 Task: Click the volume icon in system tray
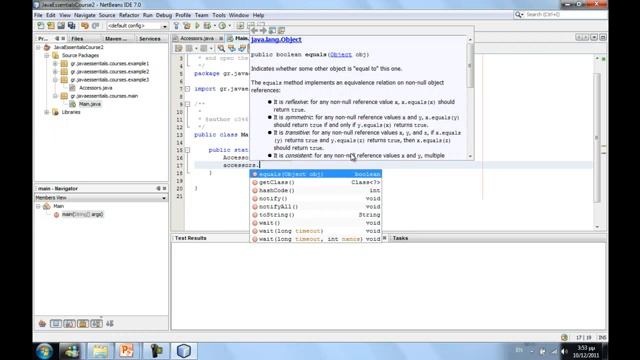[x=564, y=351]
